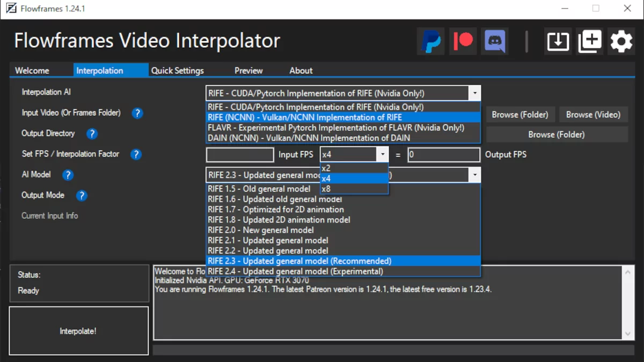Image resolution: width=644 pixels, height=362 pixels.
Task: Click help icon next to AI Model
Action: coord(68,175)
